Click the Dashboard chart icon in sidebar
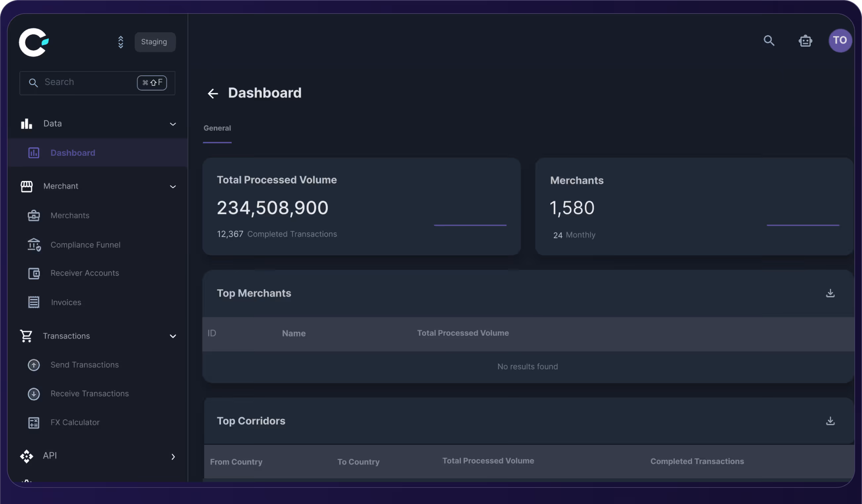Viewport: 862px width, 504px height. pos(33,153)
